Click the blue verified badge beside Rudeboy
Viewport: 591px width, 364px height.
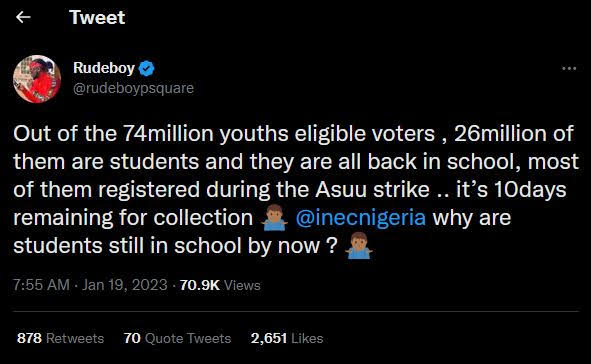(147, 68)
